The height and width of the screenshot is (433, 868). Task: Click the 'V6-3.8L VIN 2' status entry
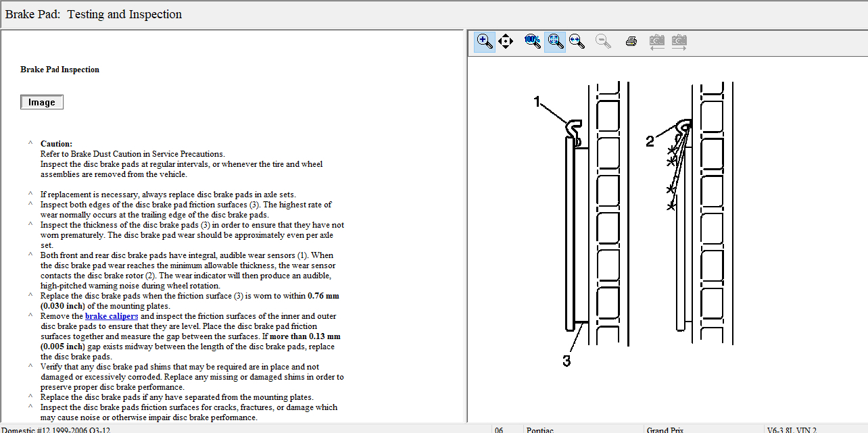[x=792, y=430]
